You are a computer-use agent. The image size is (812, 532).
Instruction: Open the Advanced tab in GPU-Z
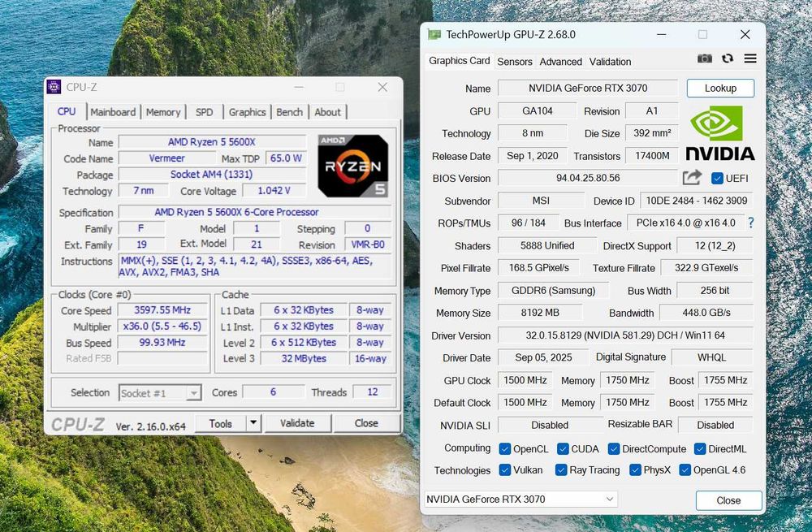[561, 62]
